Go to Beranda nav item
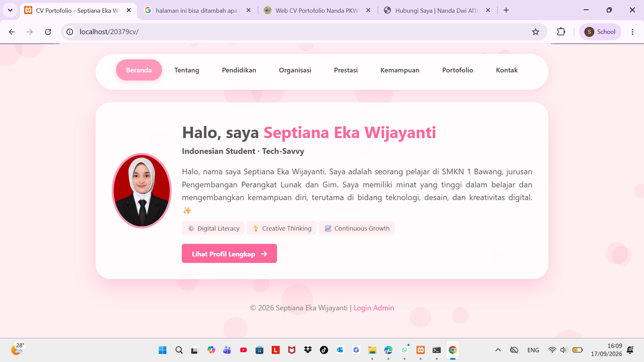The height and width of the screenshot is (362, 644). click(x=139, y=70)
